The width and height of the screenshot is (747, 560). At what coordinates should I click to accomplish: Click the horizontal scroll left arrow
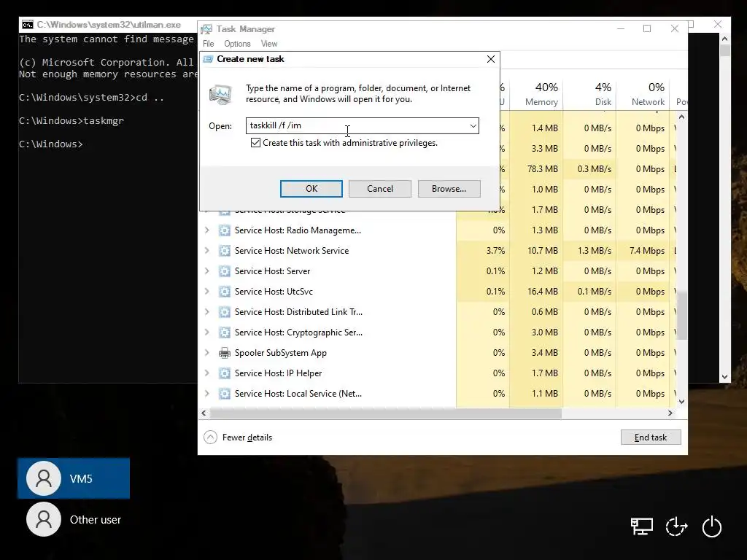[204, 413]
